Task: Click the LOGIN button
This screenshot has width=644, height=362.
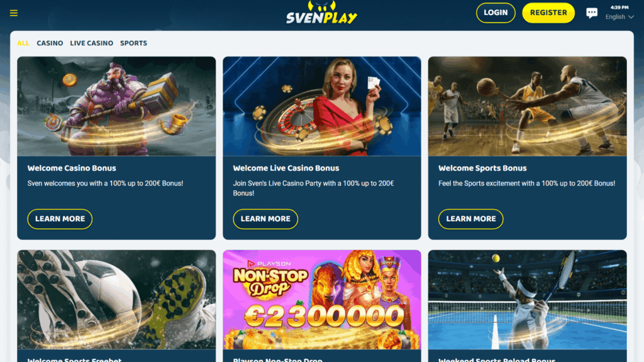Action: (496, 13)
